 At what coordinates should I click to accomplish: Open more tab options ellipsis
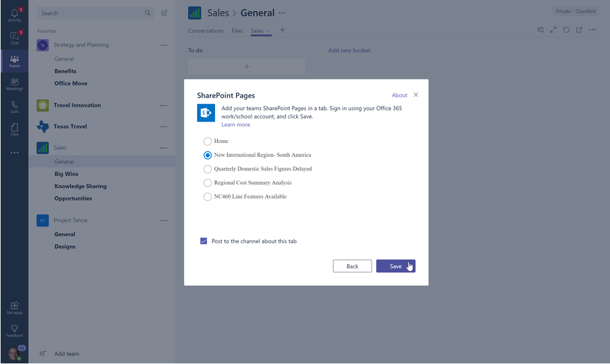tap(592, 30)
